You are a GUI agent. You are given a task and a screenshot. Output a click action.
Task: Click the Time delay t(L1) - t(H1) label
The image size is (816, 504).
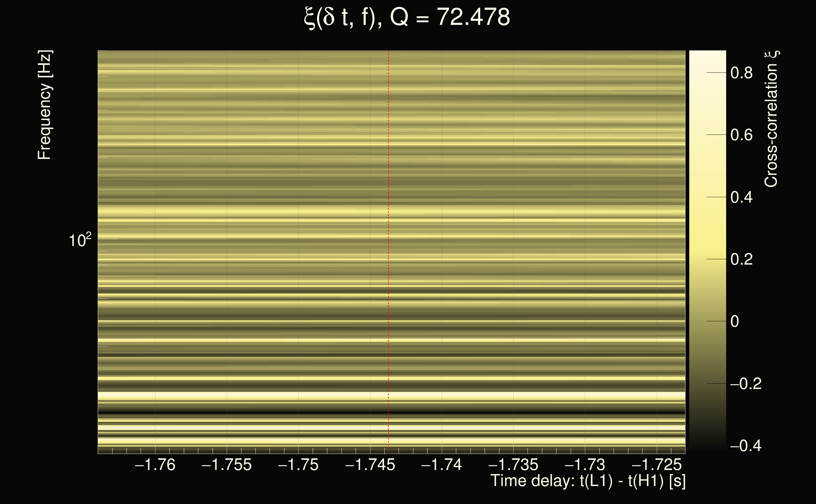588,481
